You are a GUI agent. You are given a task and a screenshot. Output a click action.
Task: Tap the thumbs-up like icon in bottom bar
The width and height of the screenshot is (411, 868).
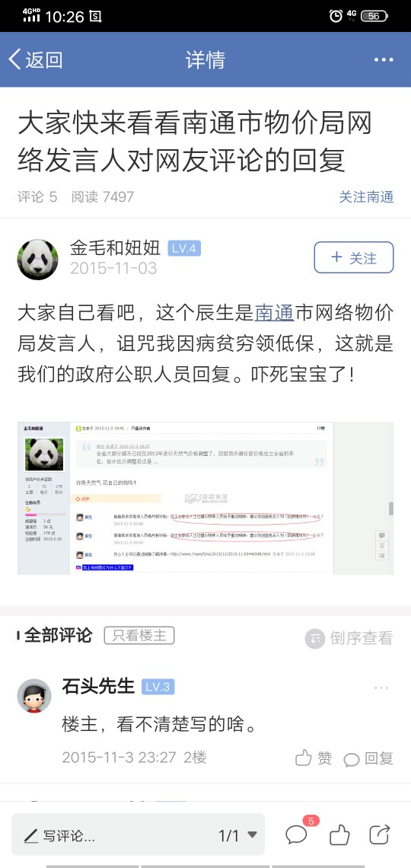[x=339, y=834]
